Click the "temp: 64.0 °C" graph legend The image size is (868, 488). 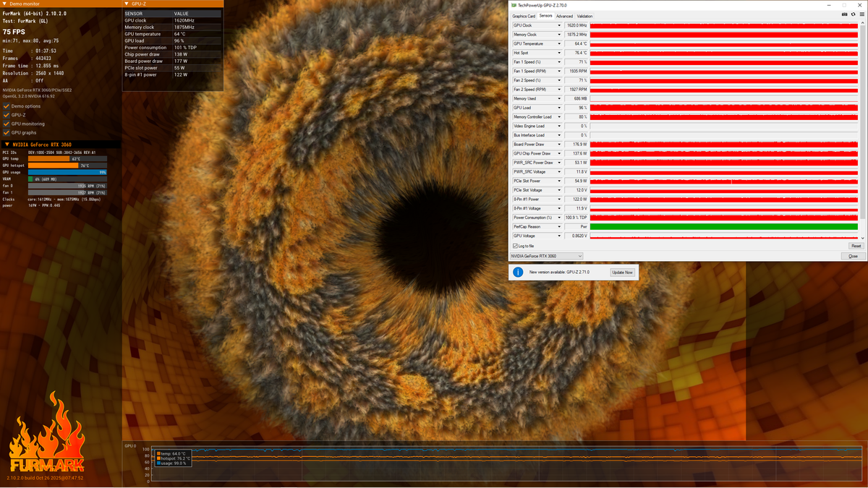pyautogui.click(x=173, y=453)
